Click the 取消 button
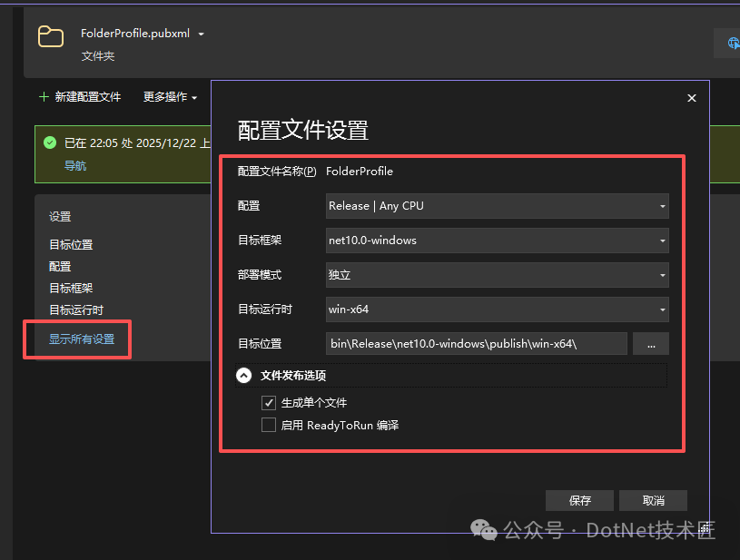 point(653,500)
